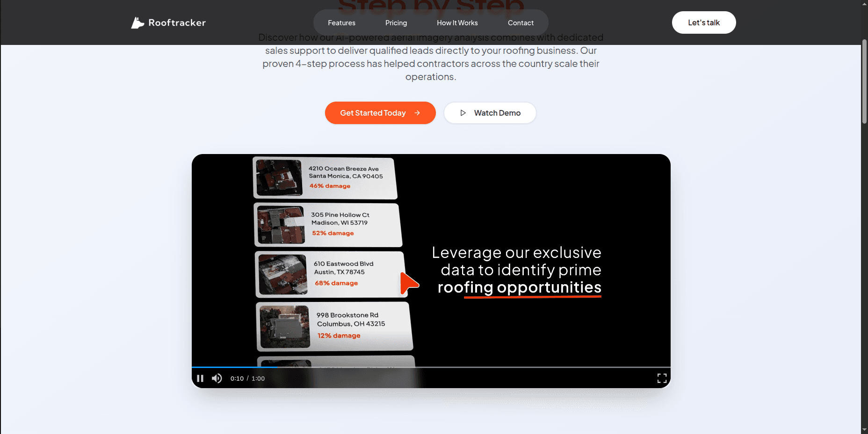Click the 998 Brookstone Rd property card
Screen dimensions: 868x434
pyautogui.click(x=334, y=326)
